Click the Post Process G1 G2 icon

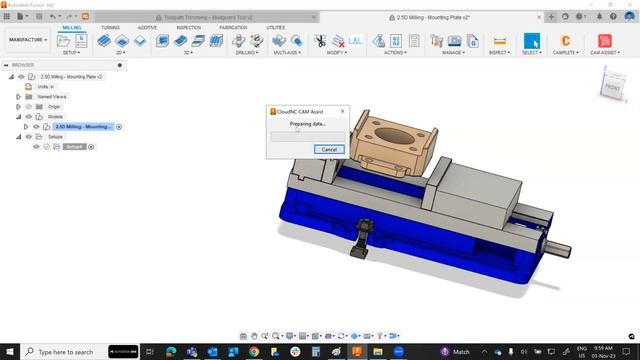(396, 41)
